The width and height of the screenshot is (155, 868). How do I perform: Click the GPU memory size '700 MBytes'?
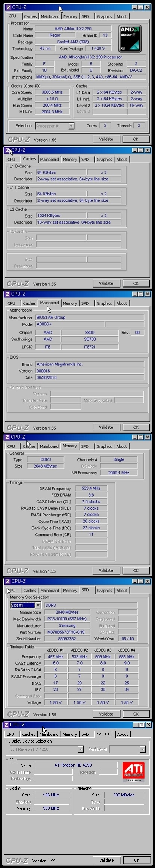[x=124, y=795]
